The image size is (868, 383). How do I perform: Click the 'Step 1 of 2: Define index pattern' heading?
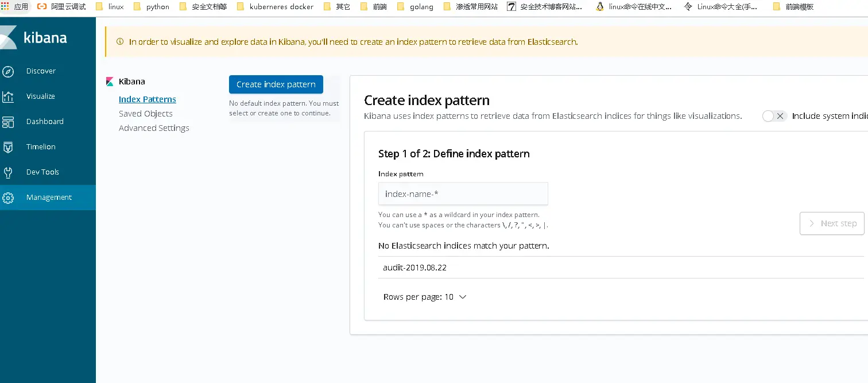point(454,154)
